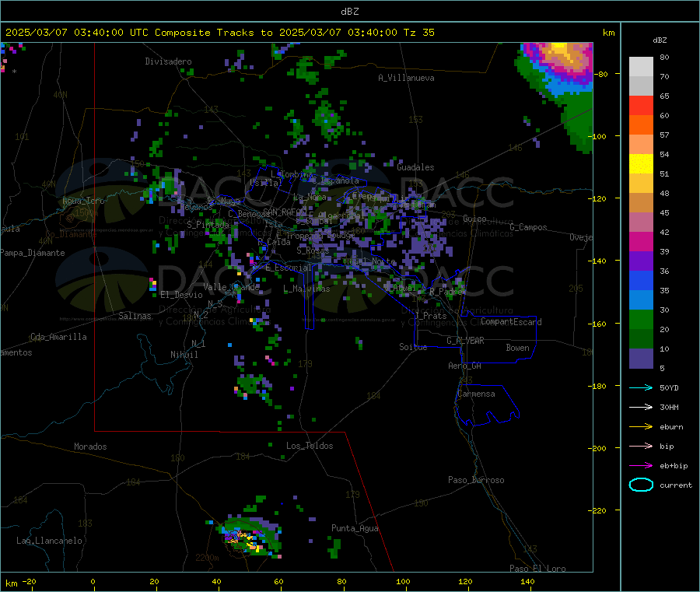Image resolution: width=700 pixels, height=592 pixels.
Task: Select the Bowen location label
Action: click(517, 348)
